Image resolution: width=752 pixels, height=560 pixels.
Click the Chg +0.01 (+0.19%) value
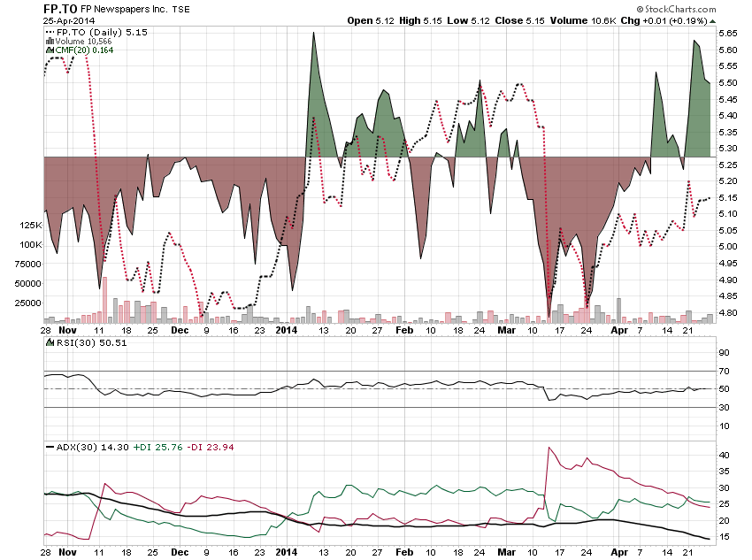(x=664, y=20)
